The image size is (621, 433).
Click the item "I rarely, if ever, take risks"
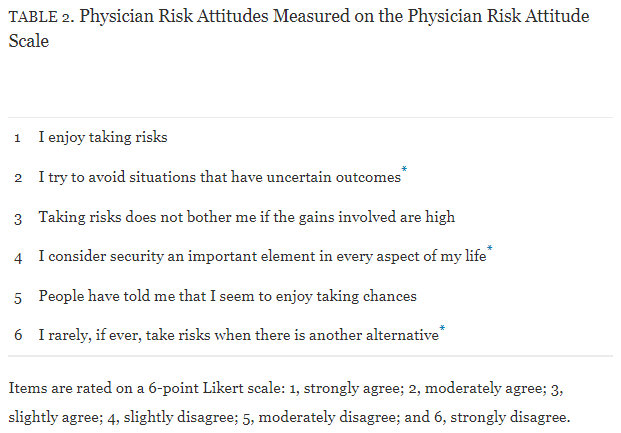(x=238, y=335)
